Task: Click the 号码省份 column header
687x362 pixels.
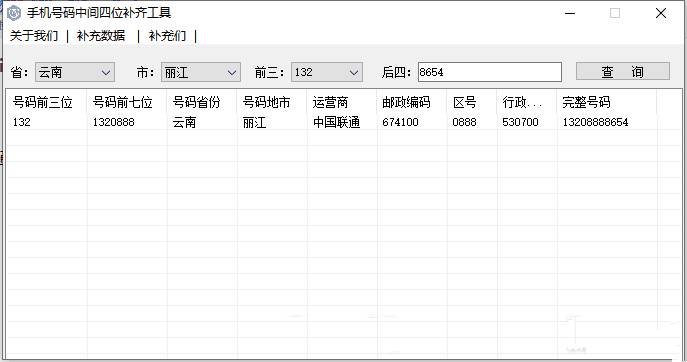Action: (202, 103)
